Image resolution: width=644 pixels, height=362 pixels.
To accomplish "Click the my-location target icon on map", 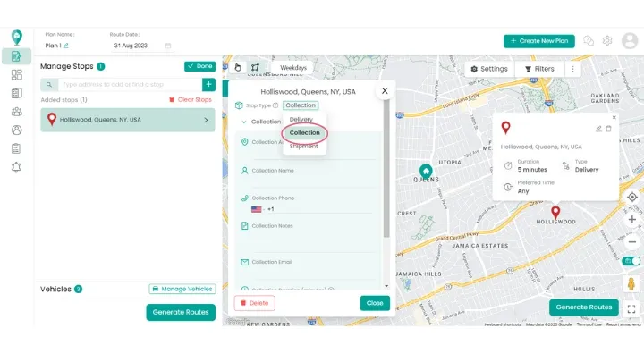I will click(x=632, y=197).
